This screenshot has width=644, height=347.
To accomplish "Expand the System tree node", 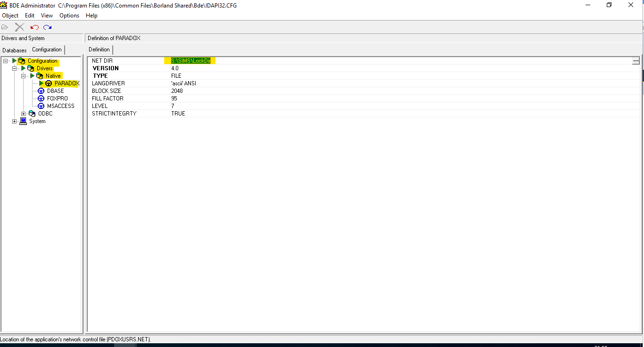I will (x=15, y=121).
